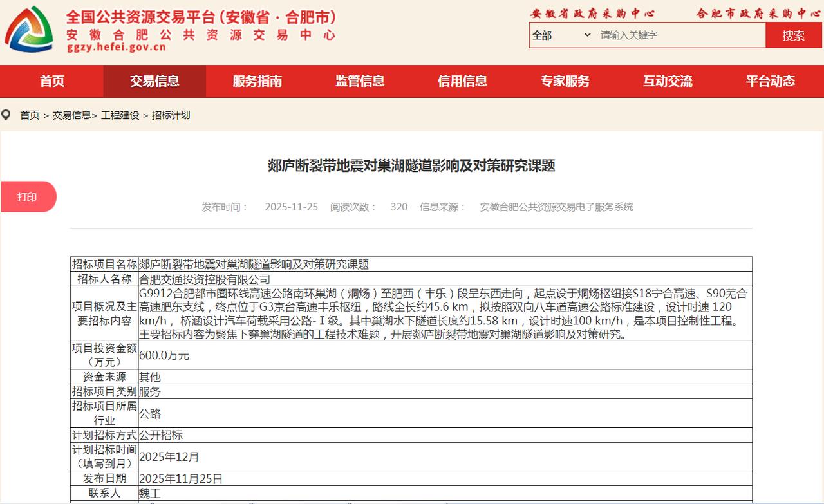824x504 pixels.
Task: Open the 专家服务 menu
Action: 565,81
